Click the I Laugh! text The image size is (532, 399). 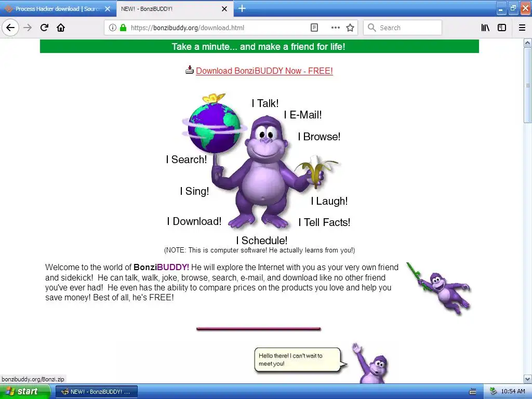click(x=329, y=201)
